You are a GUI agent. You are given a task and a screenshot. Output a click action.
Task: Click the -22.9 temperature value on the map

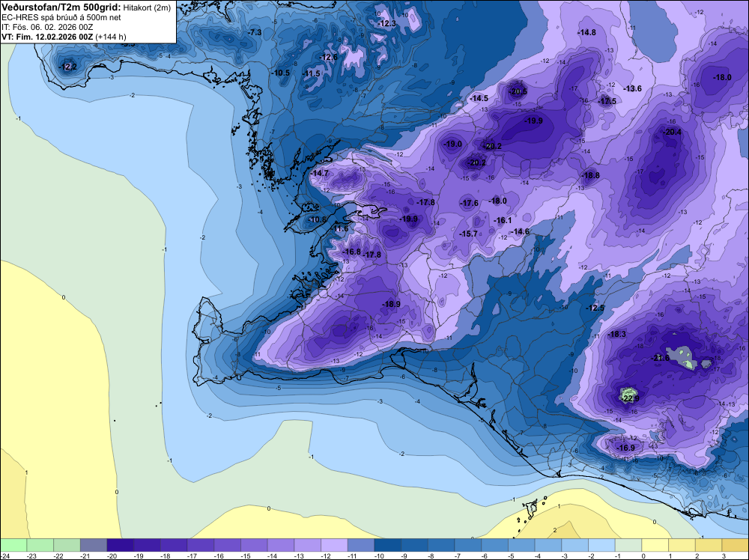(x=631, y=398)
